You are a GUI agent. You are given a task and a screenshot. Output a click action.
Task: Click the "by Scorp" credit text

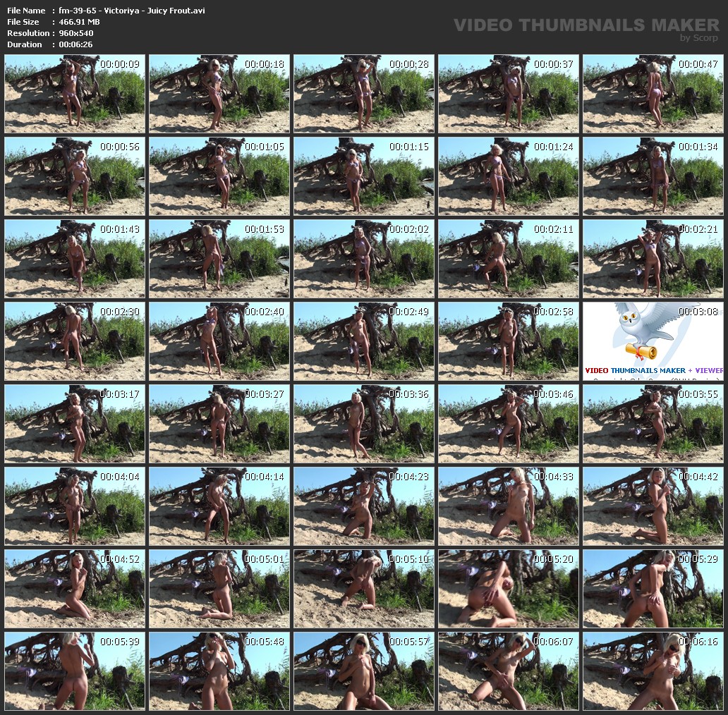[698, 38]
